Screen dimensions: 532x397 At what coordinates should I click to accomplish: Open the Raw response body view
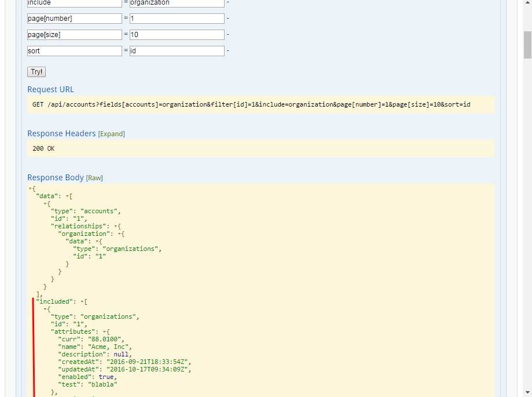(94, 178)
